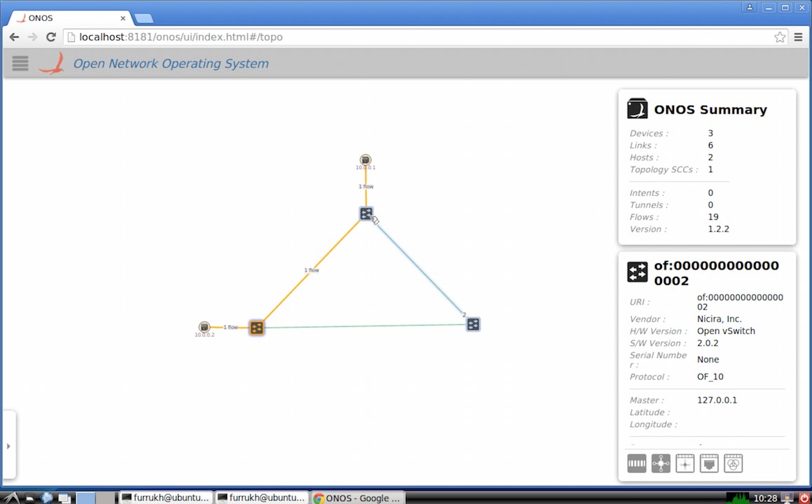
Task: Click the solid four-way node traffic button
Action: pos(661,463)
